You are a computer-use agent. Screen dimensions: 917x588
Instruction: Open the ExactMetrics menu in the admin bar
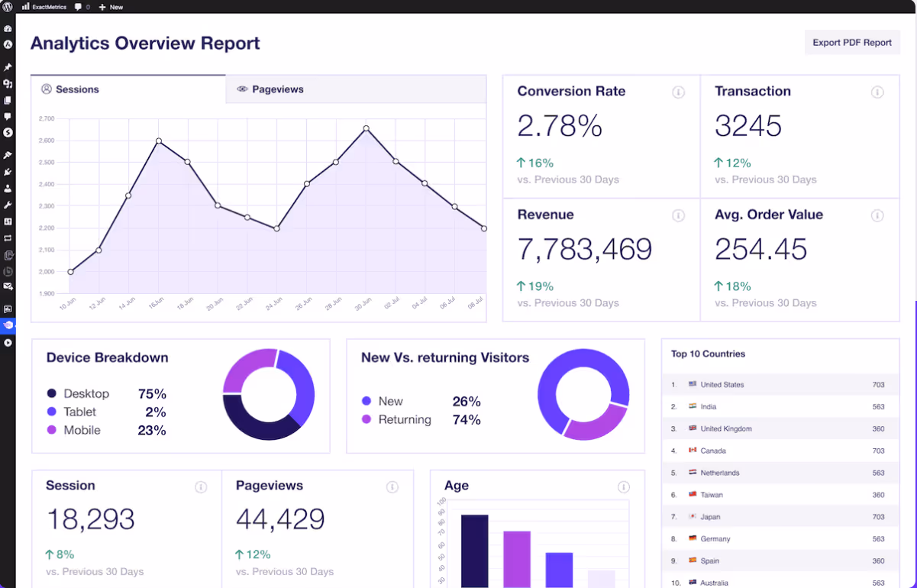48,7
